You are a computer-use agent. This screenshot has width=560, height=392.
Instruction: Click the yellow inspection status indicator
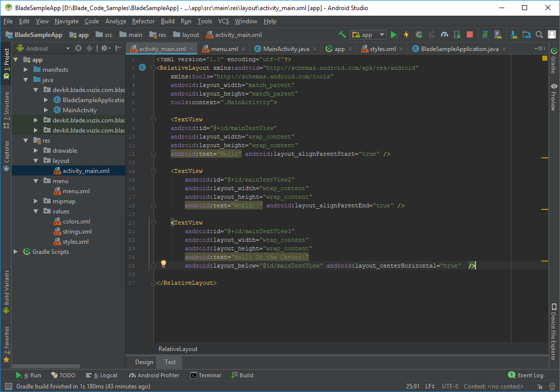545,58
